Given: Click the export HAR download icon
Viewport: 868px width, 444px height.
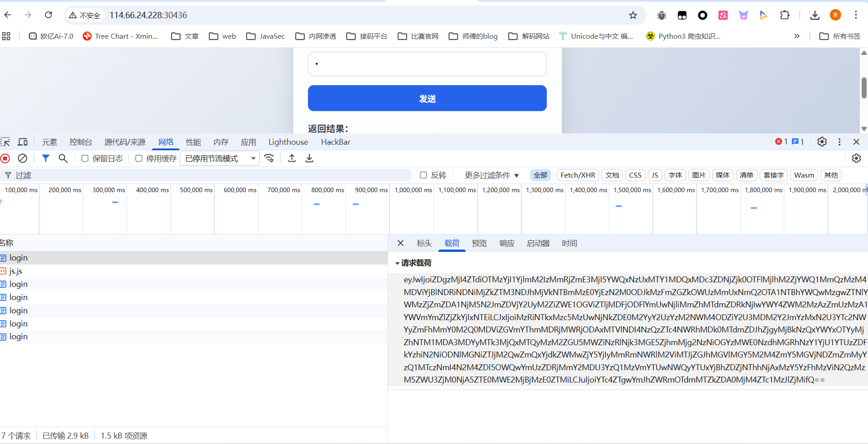Looking at the screenshot, I should (309, 158).
